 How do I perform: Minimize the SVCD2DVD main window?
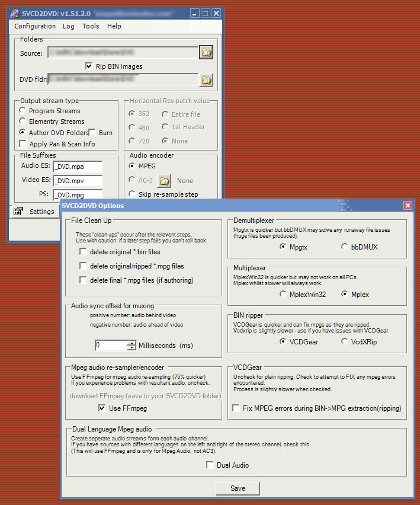point(194,14)
